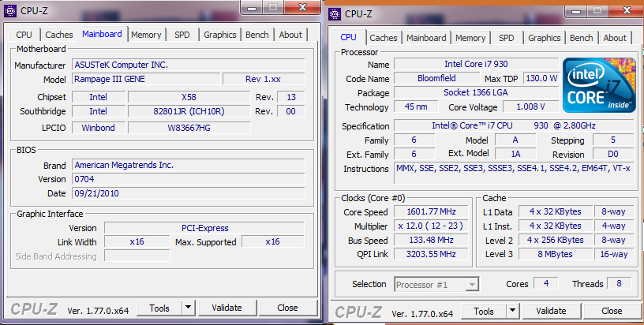The width and height of the screenshot is (644, 325).
Task: Click LPCIO model W83667HG
Action: [189, 128]
